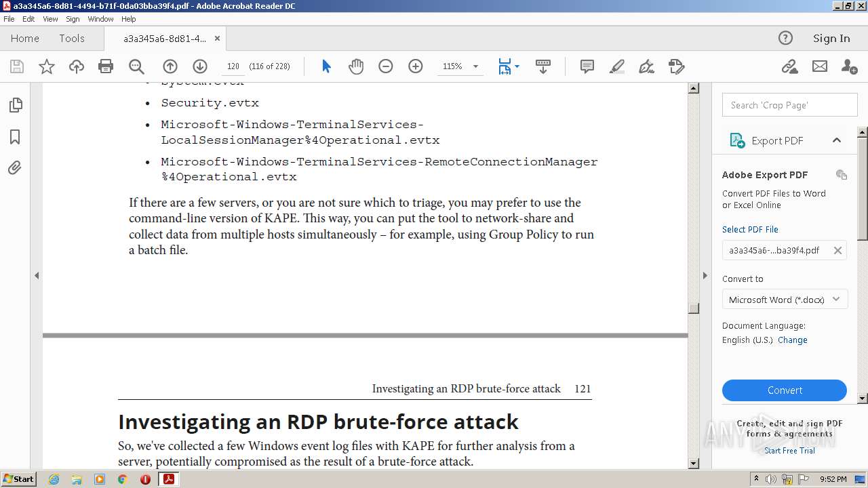Start the free trial link

pyautogui.click(x=789, y=451)
